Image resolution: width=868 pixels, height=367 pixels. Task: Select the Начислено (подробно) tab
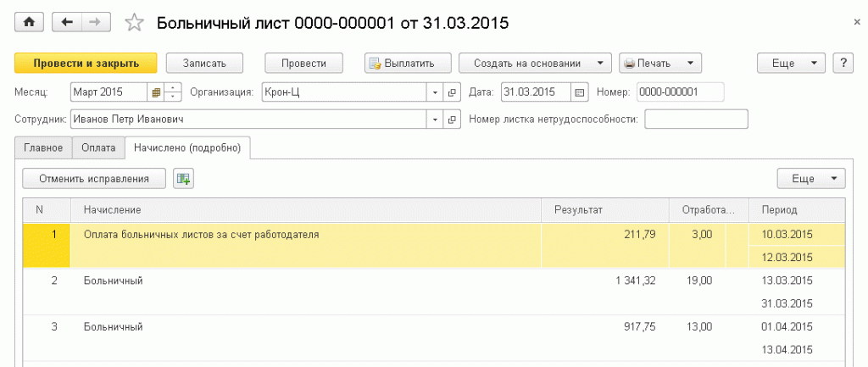tap(187, 147)
